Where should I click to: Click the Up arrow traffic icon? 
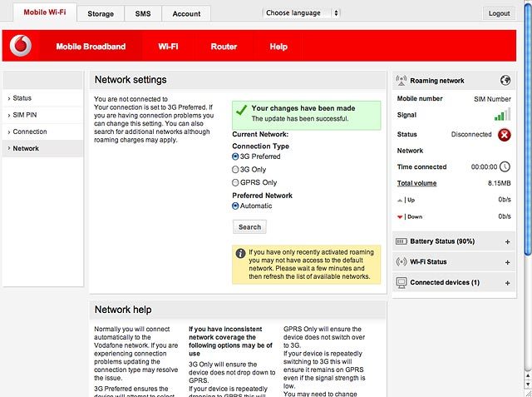click(400, 201)
